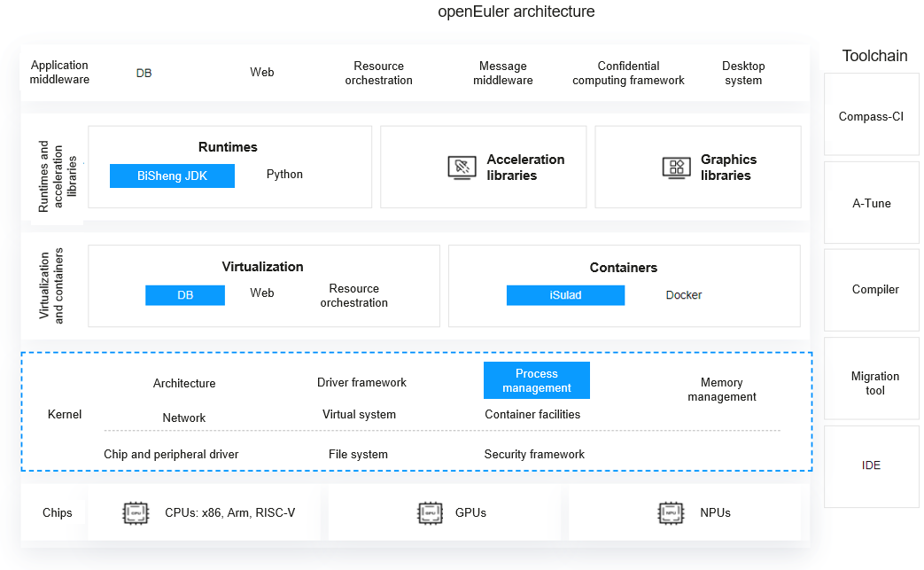Click the Security framework kernel item
The width and height of the screenshot is (924, 570).
[534, 454]
